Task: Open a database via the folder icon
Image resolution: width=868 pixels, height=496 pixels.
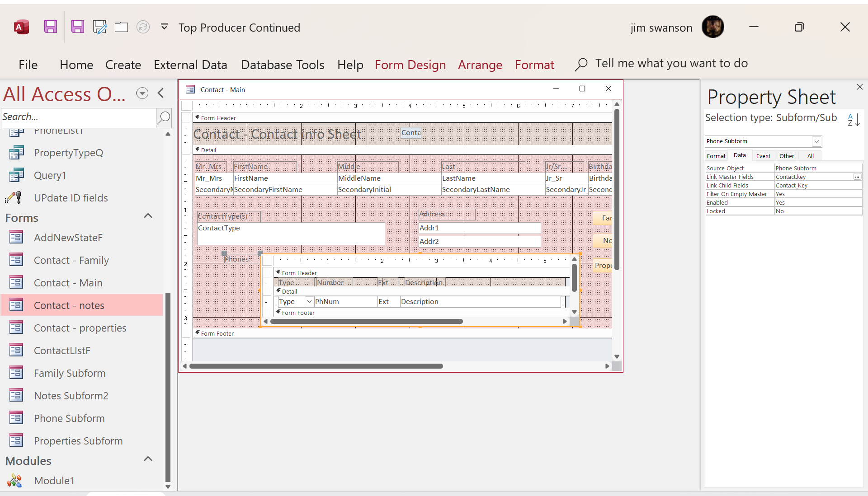Action: pyautogui.click(x=121, y=27)
